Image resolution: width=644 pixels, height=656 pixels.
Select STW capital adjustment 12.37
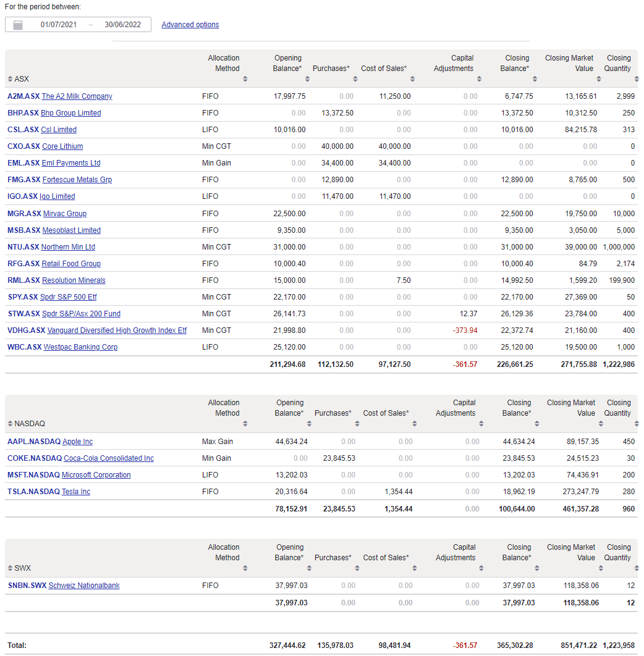[468, 314]
